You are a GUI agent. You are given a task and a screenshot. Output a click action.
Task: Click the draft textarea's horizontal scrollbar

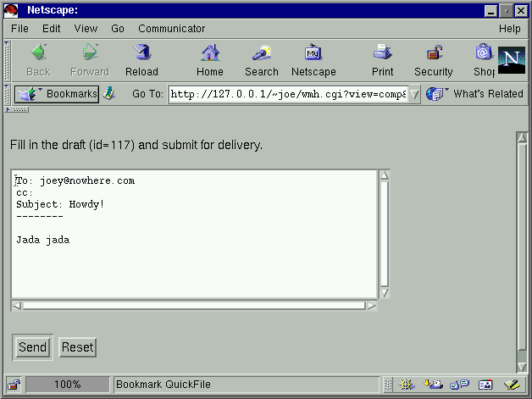(194, 305)
